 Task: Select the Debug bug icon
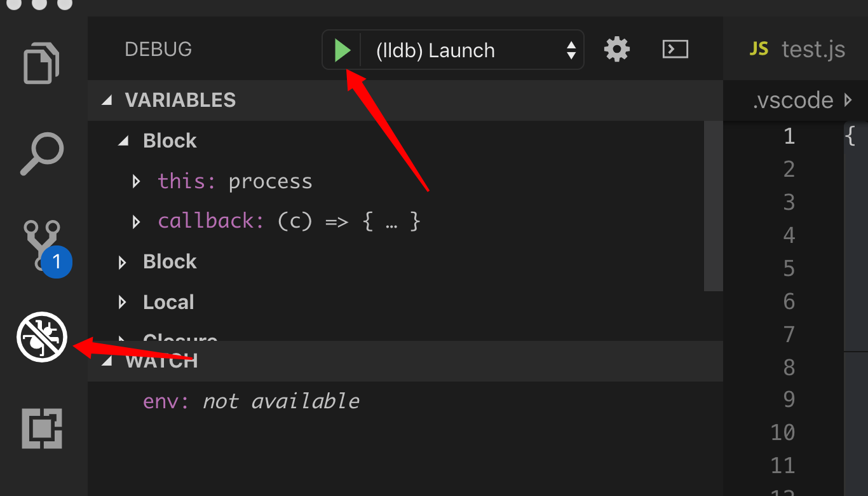coord(42,337)
